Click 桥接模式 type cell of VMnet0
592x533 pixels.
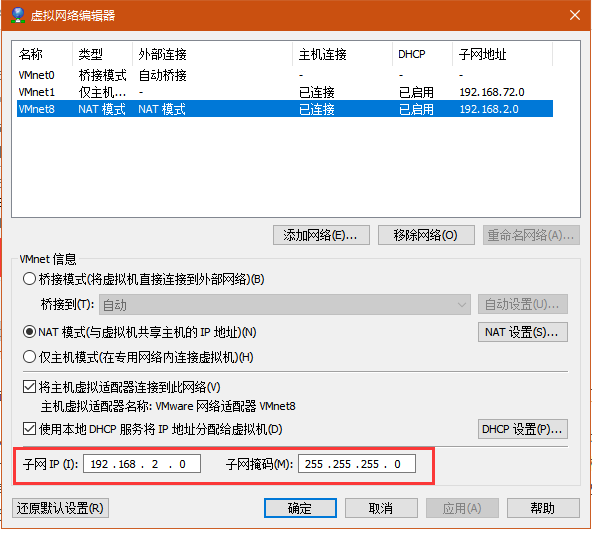(x=102, y=75)
